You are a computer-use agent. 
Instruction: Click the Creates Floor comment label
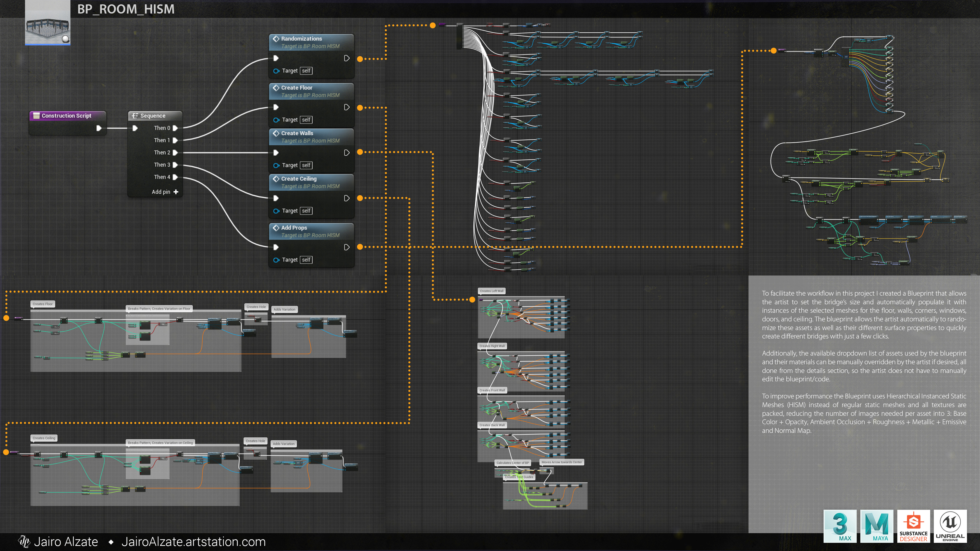43,304
